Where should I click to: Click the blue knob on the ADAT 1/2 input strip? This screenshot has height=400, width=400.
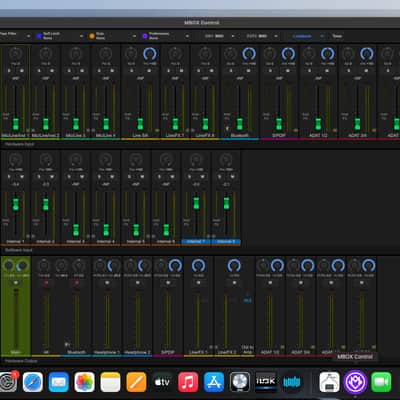pos(327,54)
